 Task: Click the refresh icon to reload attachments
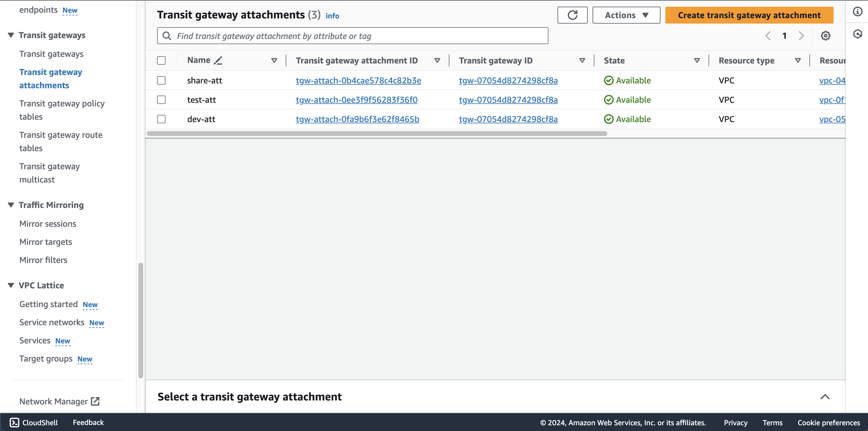pyautogui.click(x=572, y=15)
